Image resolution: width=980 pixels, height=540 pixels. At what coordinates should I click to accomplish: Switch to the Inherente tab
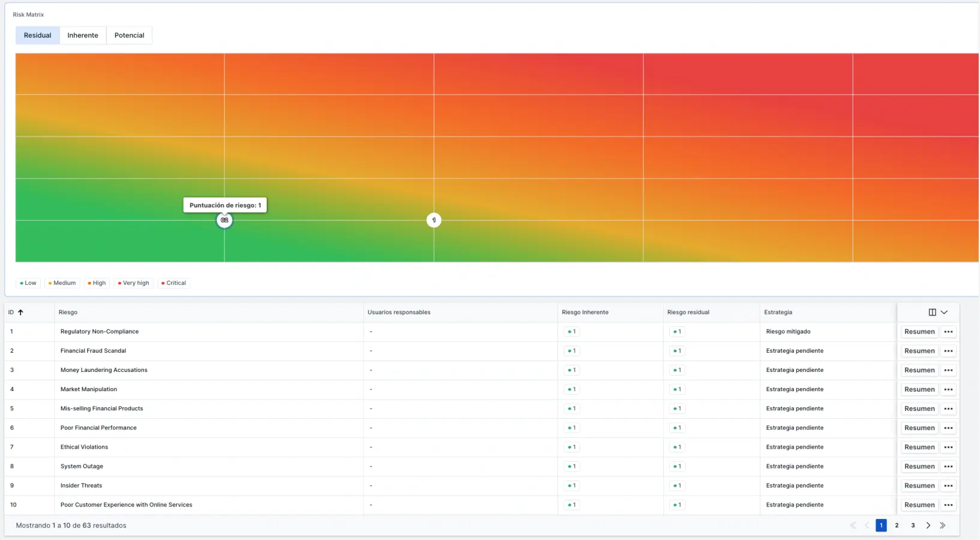tap(83, 35)
